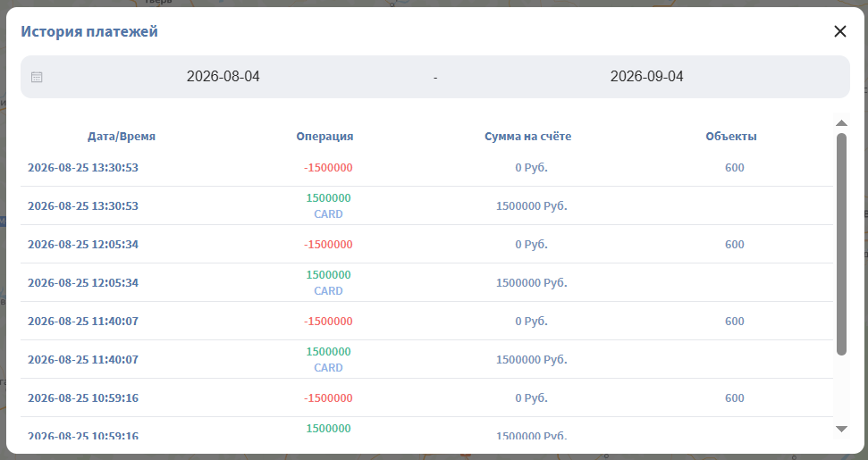This screenshot has height=460, width=868.
Task: Click green 1500000 amount at 11:40:07
Action: [x=328, y=352]
